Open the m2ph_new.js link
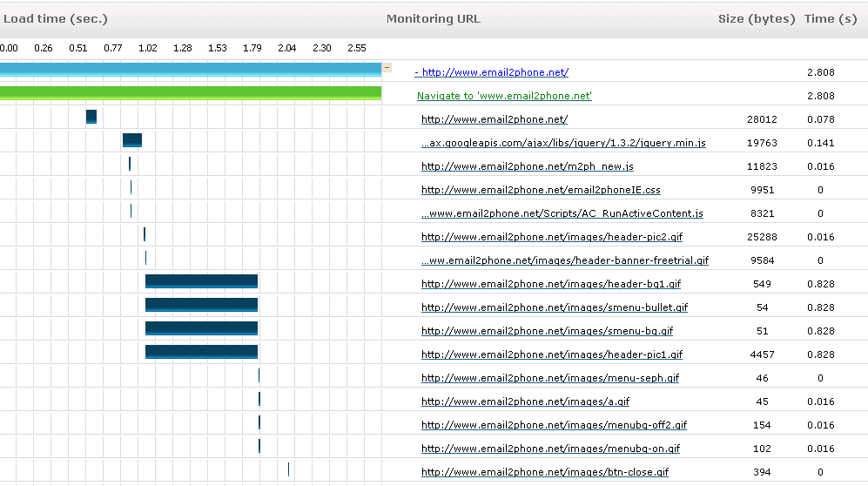 coord(527,166)
